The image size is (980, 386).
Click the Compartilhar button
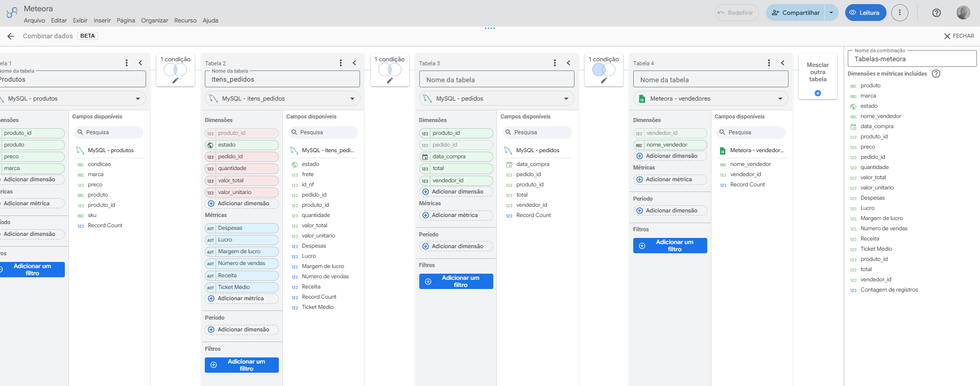pos(796,13)
